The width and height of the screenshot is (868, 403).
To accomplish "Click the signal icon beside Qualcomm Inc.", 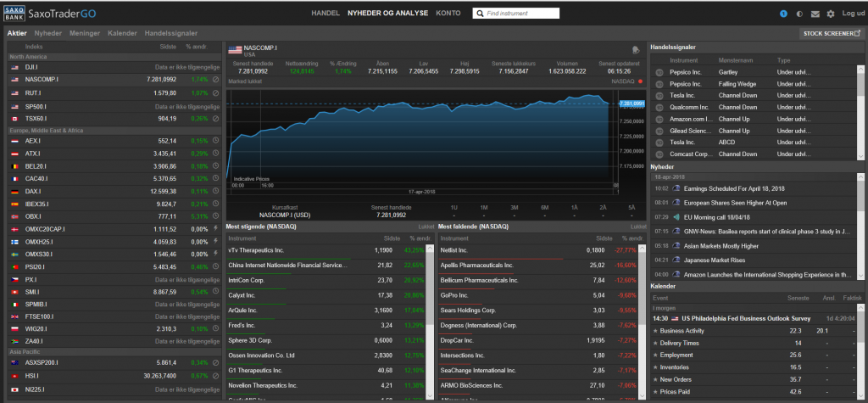I will click(x=659, y=108).
